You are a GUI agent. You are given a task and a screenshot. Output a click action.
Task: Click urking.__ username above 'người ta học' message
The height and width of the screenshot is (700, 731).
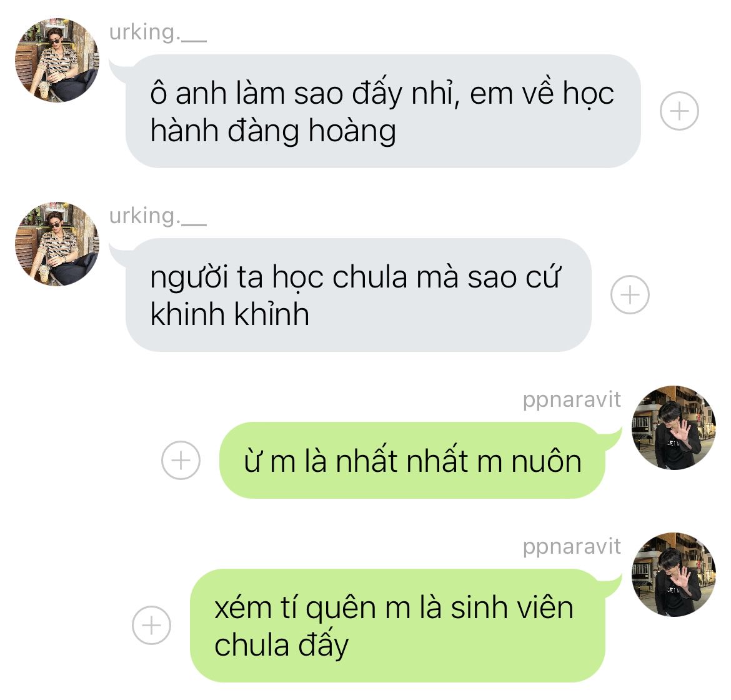(x=157, y=216)
